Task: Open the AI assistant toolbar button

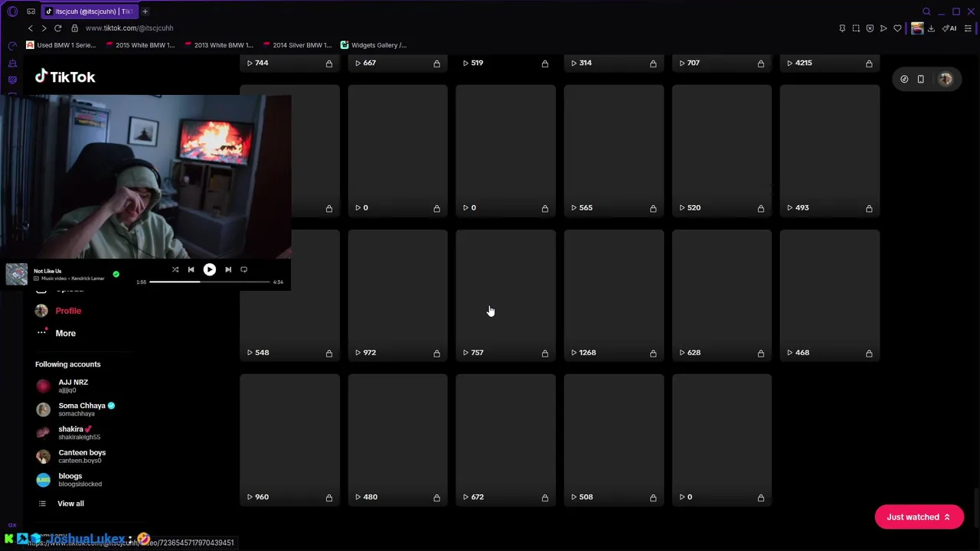Action: (x=949, y=28)
